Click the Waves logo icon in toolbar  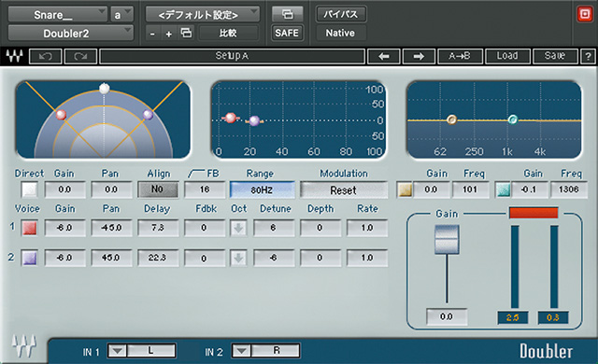14,56
